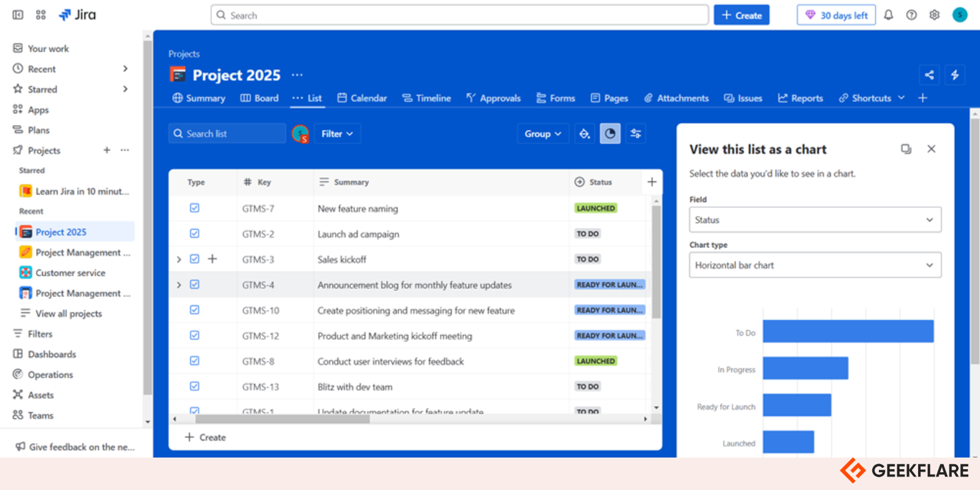The width and height of the screenshot is (980, 490).
Task: Select the checkbox for GTMS-10
Action: [194, 310]
